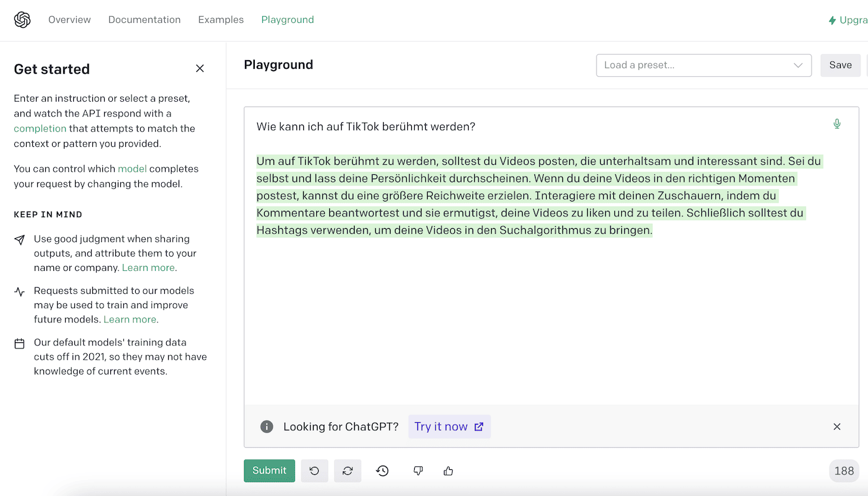Open the Documentation tab
The image size is (868, 496).
[144, 20]
